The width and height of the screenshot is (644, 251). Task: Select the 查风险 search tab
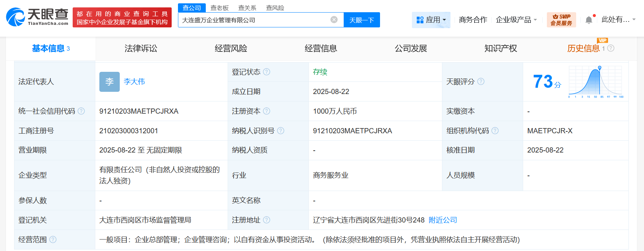[275, 8]
